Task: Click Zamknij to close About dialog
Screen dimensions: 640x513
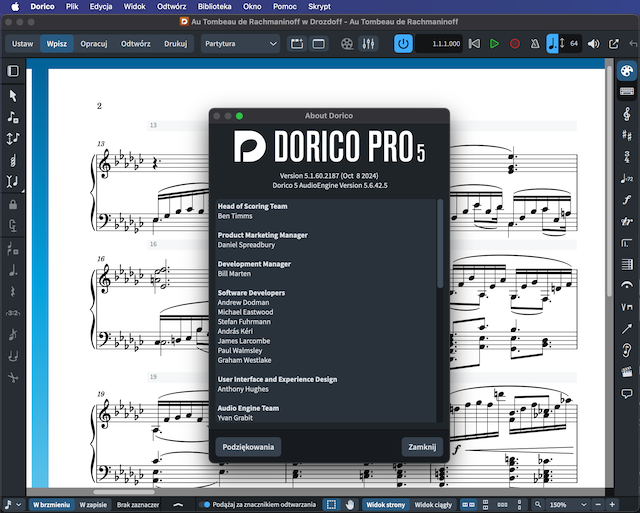Action: [x=422, y=447]
